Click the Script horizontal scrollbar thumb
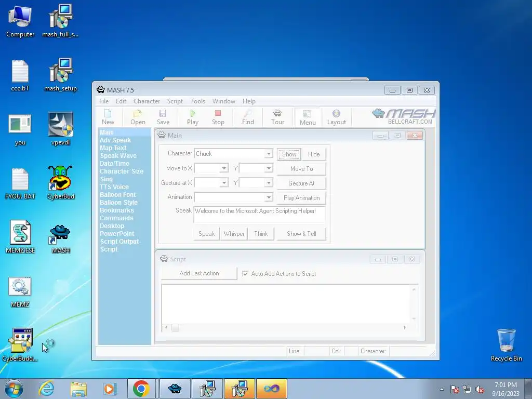 click(x=175, y=327)
